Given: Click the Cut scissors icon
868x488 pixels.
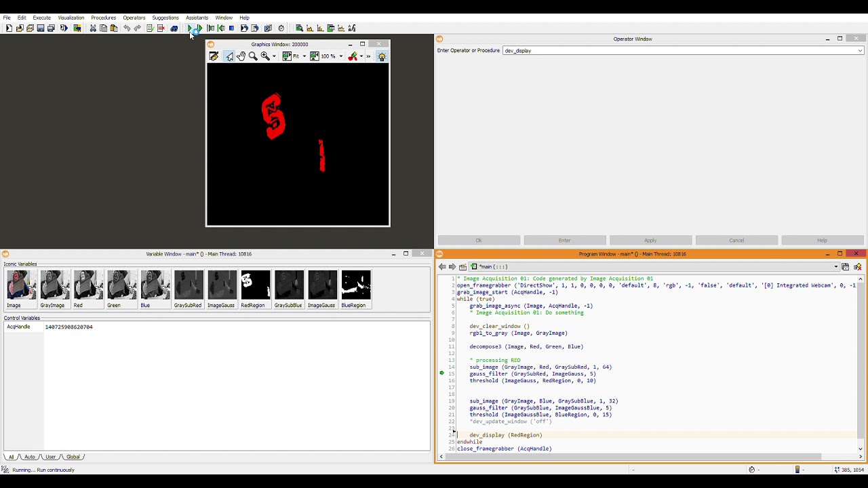Looking at the screenshot, I should [92, 28].
